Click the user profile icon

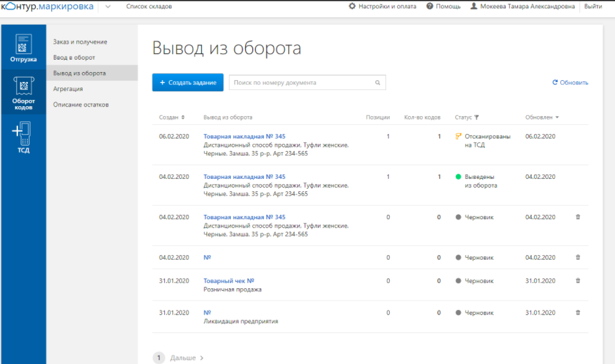[474, 6]
